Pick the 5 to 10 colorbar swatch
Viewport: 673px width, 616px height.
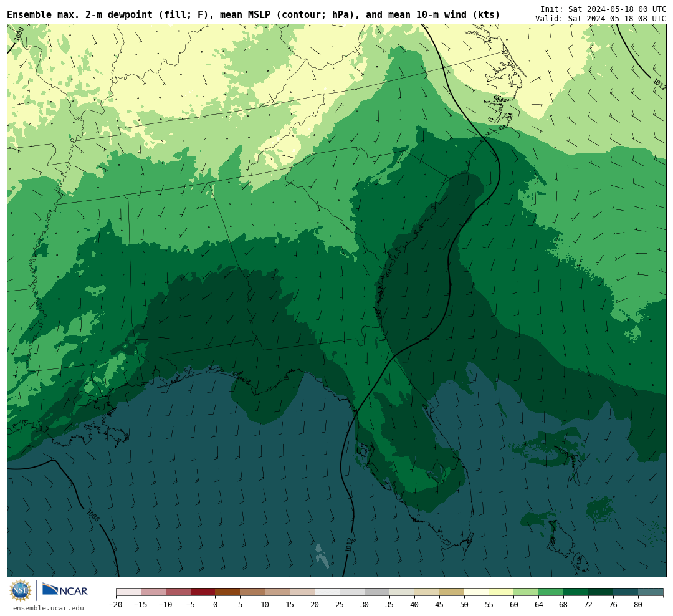click(x=253, y=592)
